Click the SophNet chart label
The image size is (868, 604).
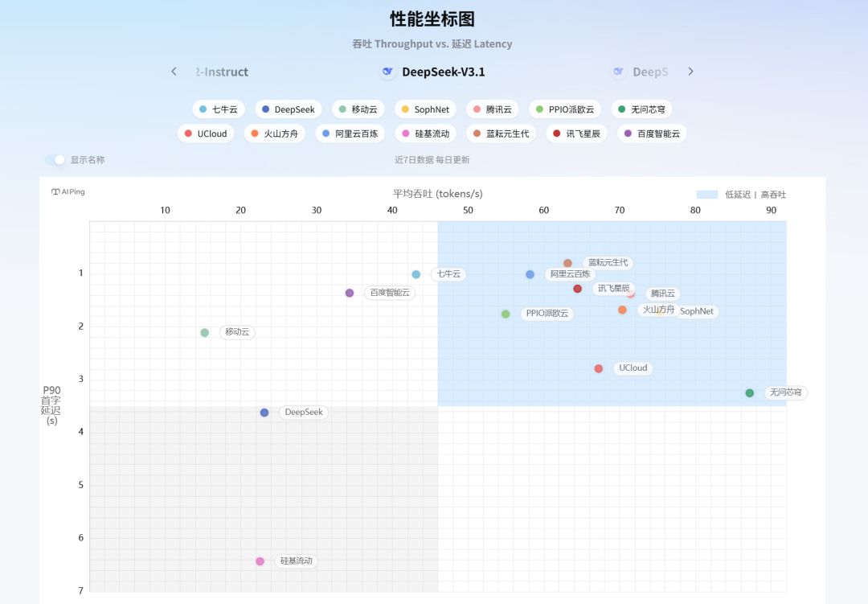pos(696,311)
